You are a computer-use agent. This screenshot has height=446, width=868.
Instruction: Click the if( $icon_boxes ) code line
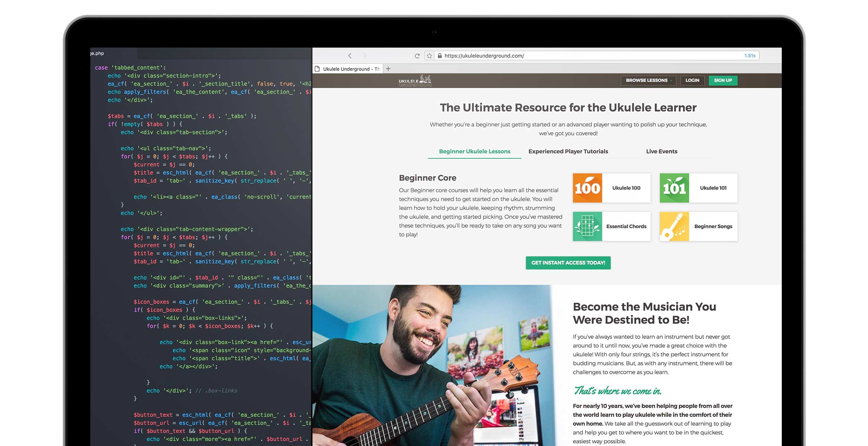pyautogui.click(x=164, y=310)
